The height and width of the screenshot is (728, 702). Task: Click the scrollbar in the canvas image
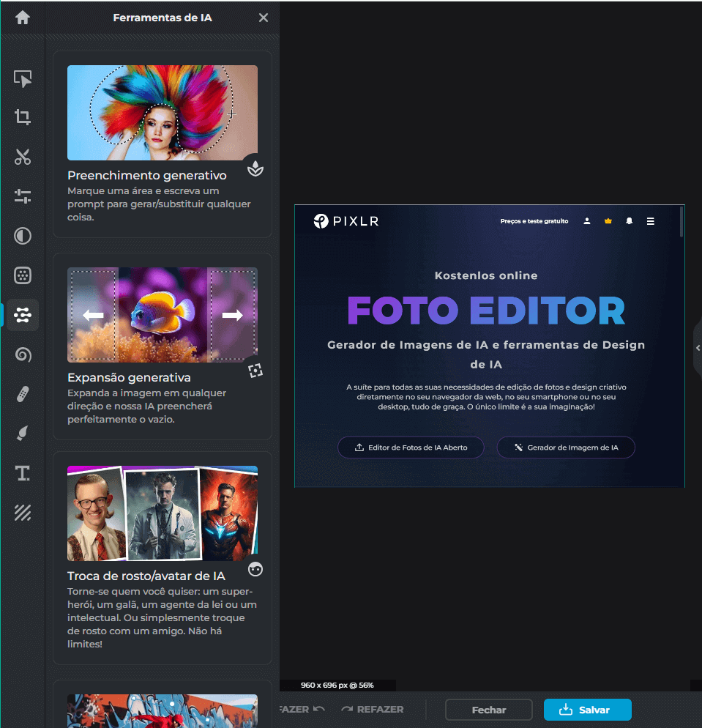click(x=682, y=221)
